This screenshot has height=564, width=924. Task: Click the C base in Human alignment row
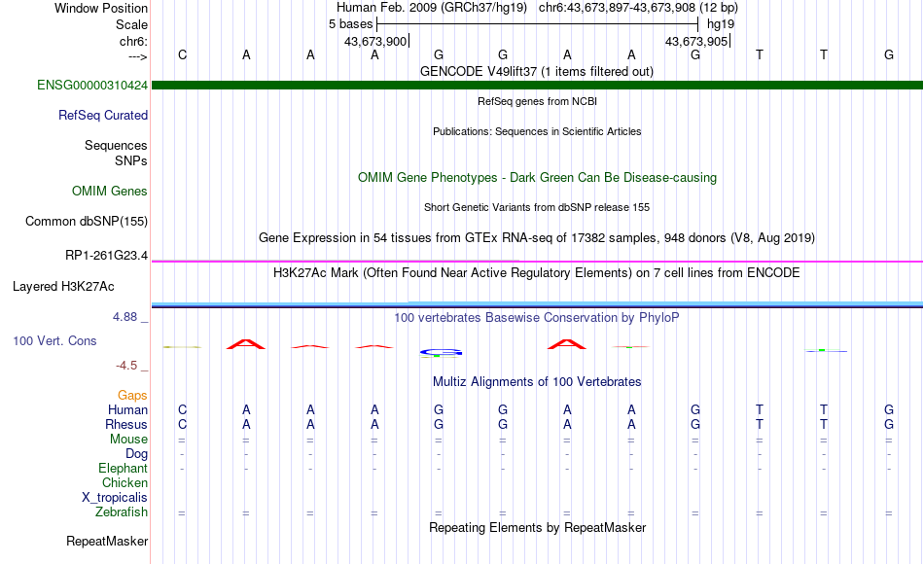182,409
